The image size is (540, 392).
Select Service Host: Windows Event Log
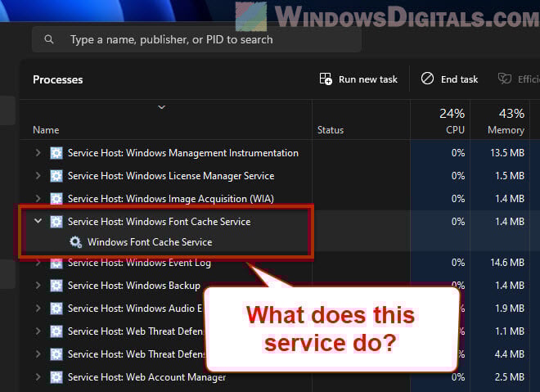139,263
